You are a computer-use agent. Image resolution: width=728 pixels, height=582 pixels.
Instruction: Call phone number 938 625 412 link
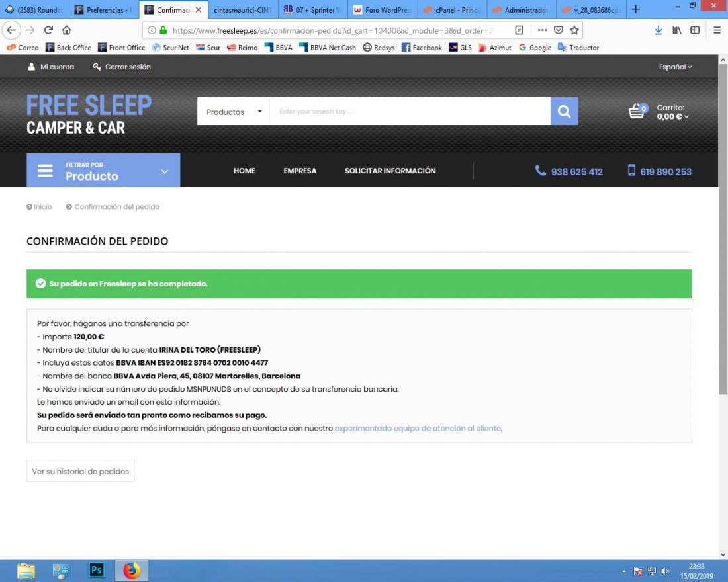click(569, 171)
